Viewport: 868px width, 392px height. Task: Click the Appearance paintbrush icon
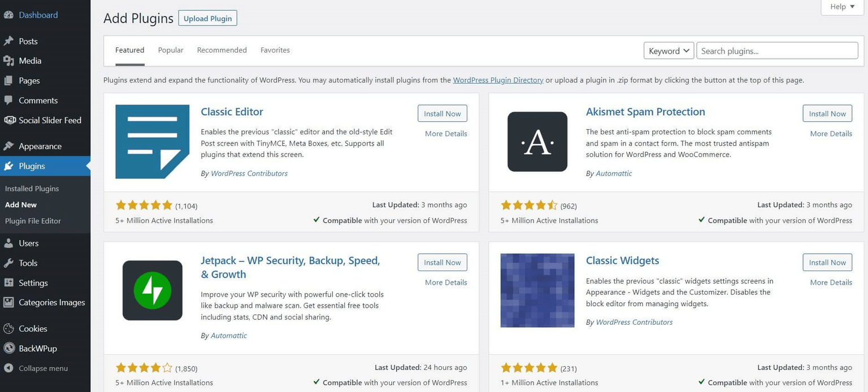tap(8, 146)
